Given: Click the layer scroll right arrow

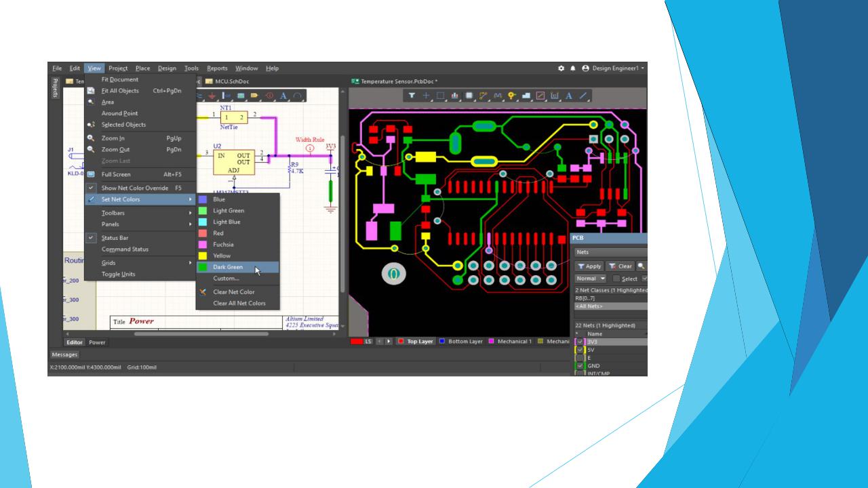Looking at the screenshot, I should click(389, 342).
